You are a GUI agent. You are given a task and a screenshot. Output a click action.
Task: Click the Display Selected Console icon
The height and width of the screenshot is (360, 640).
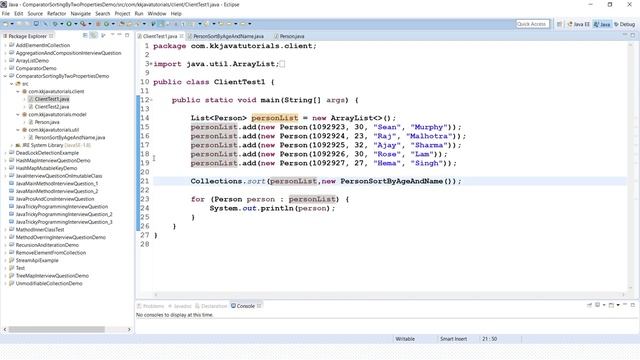coord(598,305)
